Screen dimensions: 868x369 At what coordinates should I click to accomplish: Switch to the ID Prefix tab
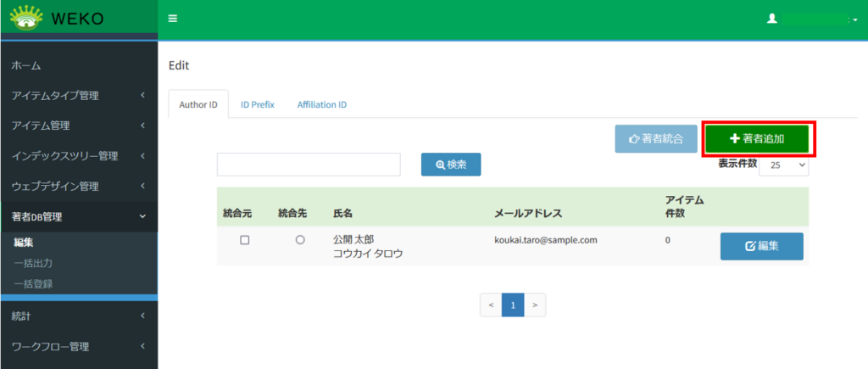click(257, 105)
